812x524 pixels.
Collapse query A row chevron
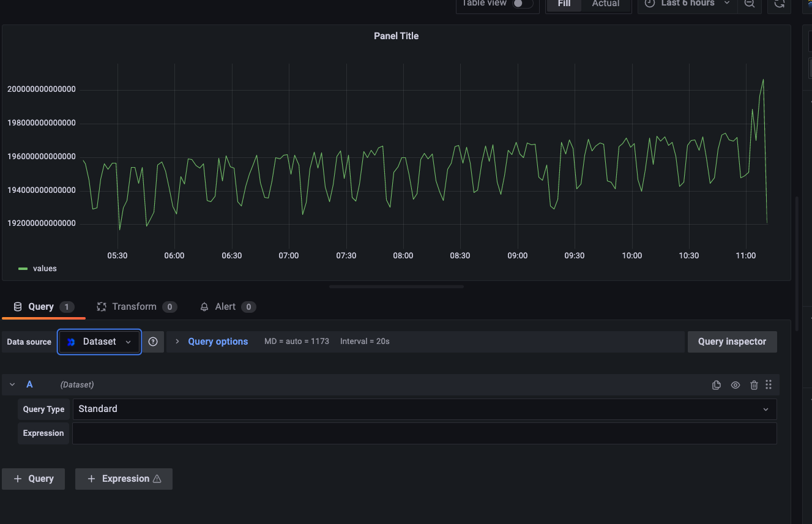[12, 384]
